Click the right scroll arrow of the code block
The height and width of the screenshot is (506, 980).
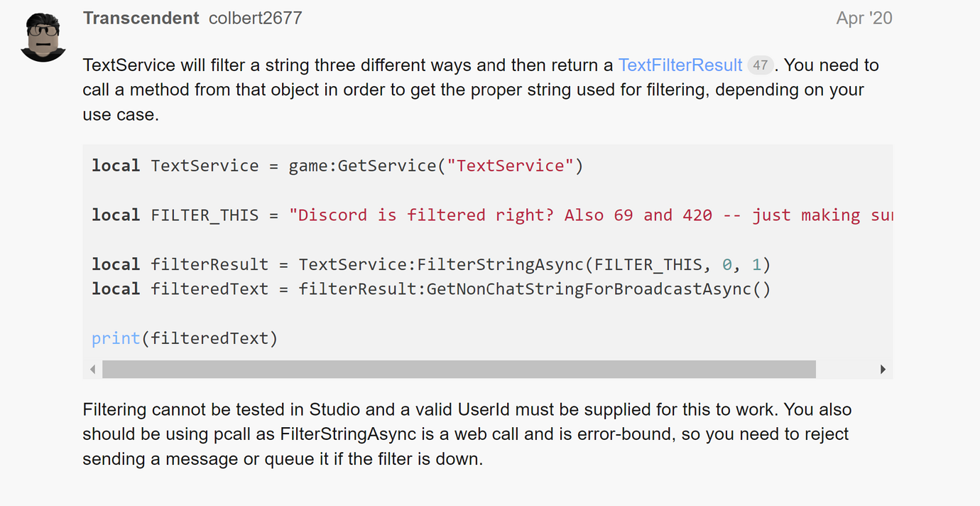click(883, 369)
